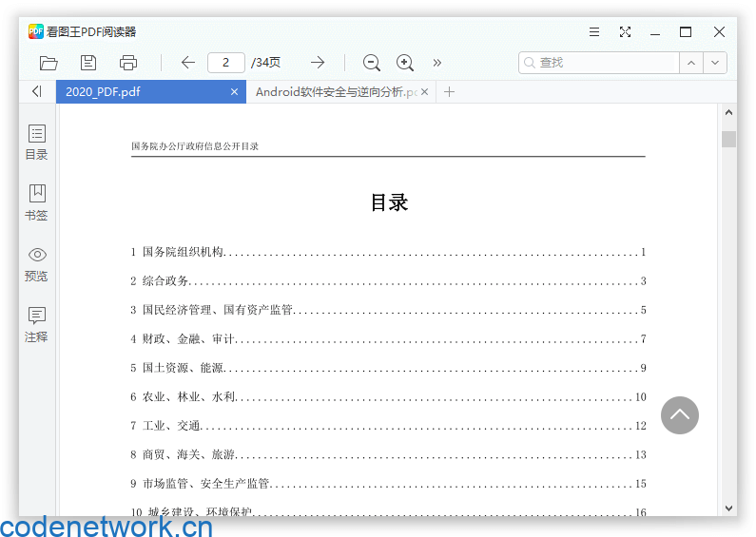Image resolution: width=756 pixels, height=537 pixels.
Task: Click the entry 8 商贸、海关、旅游
Action: coord(388,454)
